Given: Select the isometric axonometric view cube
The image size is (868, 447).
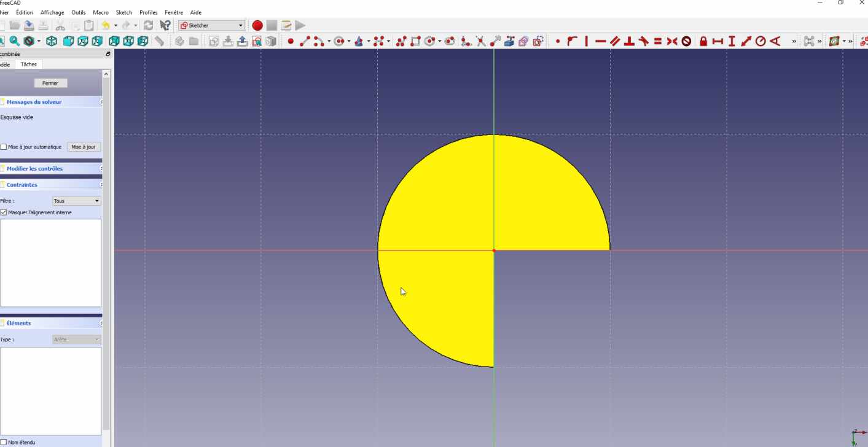Looking at the screenshot, I should pos(52,41).
